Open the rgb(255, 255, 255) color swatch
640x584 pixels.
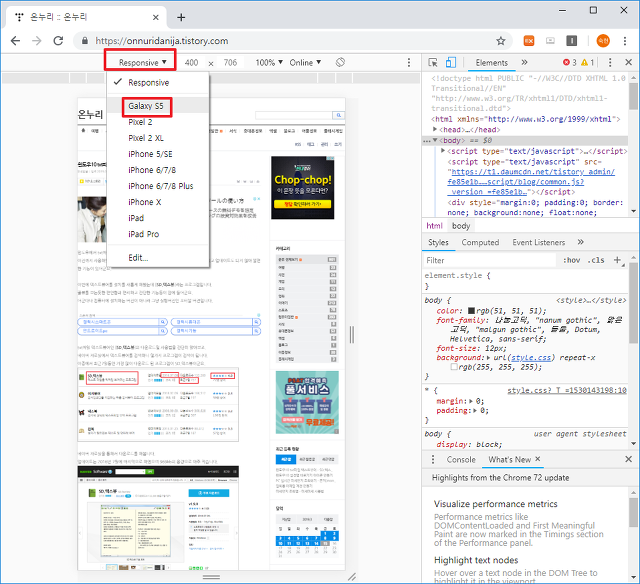pyautogui.click(x=453, y=367)
